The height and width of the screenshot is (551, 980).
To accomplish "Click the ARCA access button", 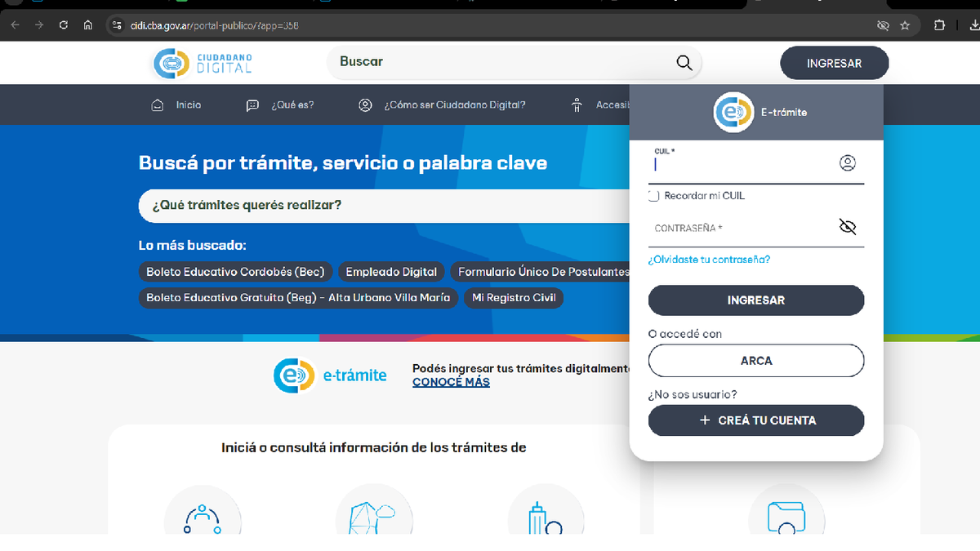I will pos(755,361).
